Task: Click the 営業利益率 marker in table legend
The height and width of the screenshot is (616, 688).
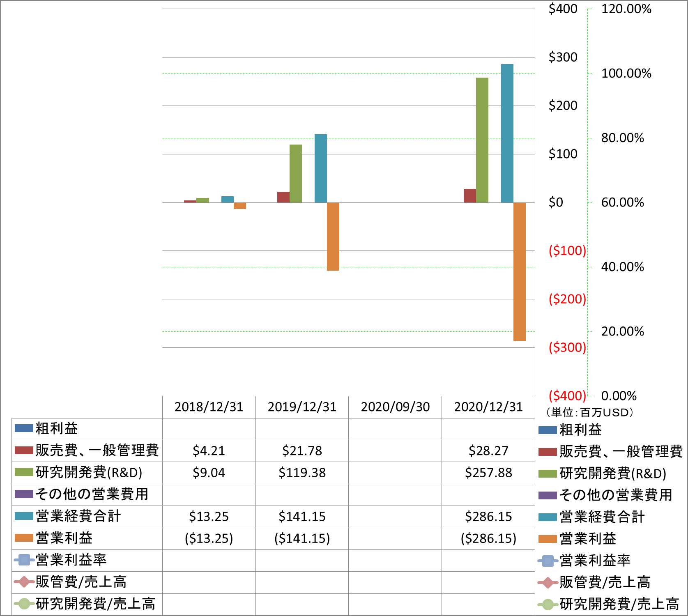Action: coord(24,560)
